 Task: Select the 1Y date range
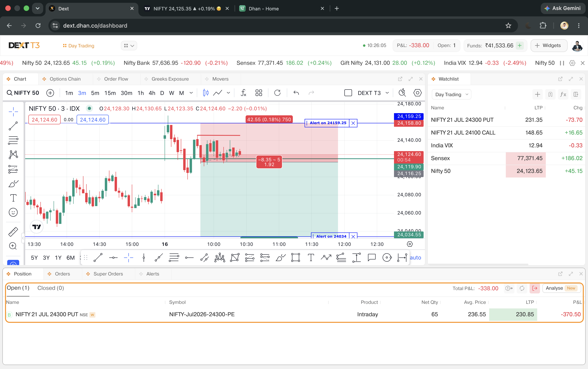(58, 257)
